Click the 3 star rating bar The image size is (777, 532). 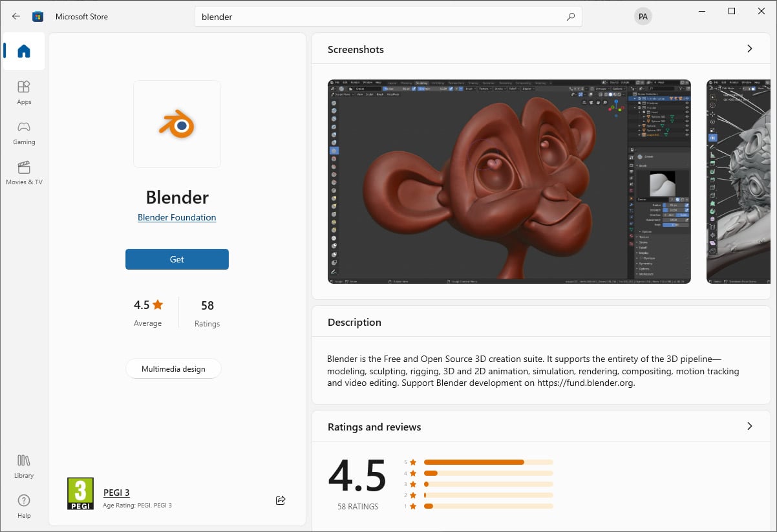(x=488, y=484)
